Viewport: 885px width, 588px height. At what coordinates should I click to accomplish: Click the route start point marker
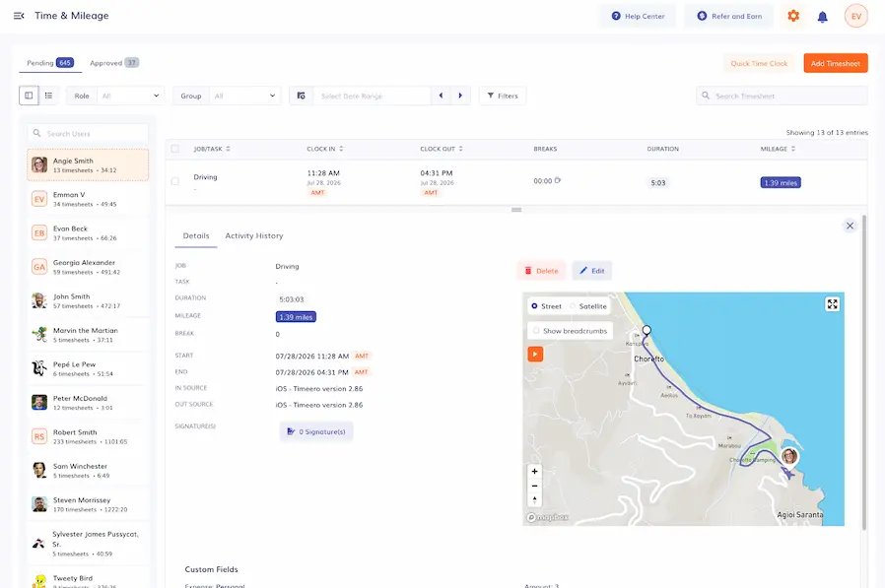pos(647,330)
